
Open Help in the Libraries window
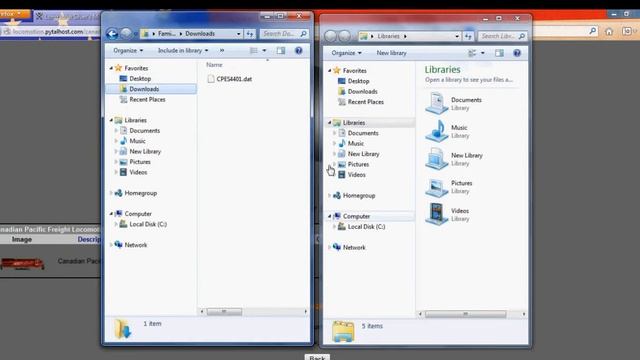pyautogui.click(x=517, y=53)
